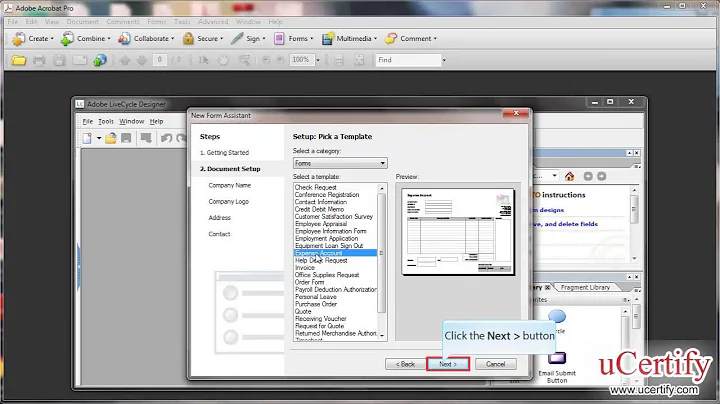Select the Customer Satisfaction Survey template
This screenshot has width=720, height=404.
tap(334, 217)
